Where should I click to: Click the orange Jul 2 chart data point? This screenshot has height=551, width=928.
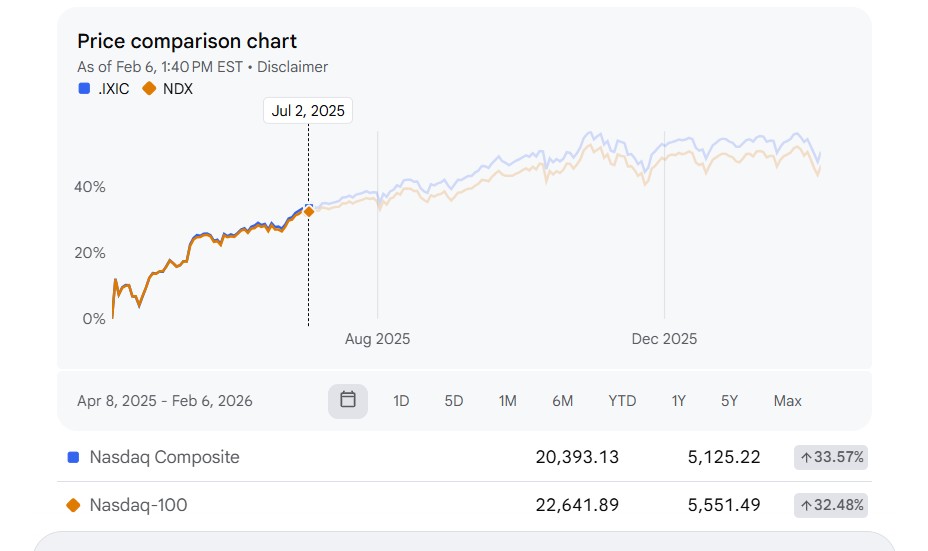(309, 211)
